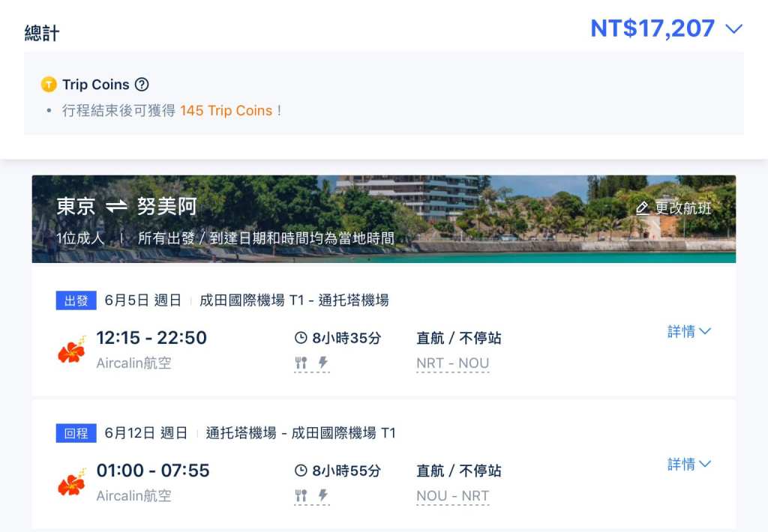
Task: Click the clock icon beside 8小時55分
Action: pos(301,471)
